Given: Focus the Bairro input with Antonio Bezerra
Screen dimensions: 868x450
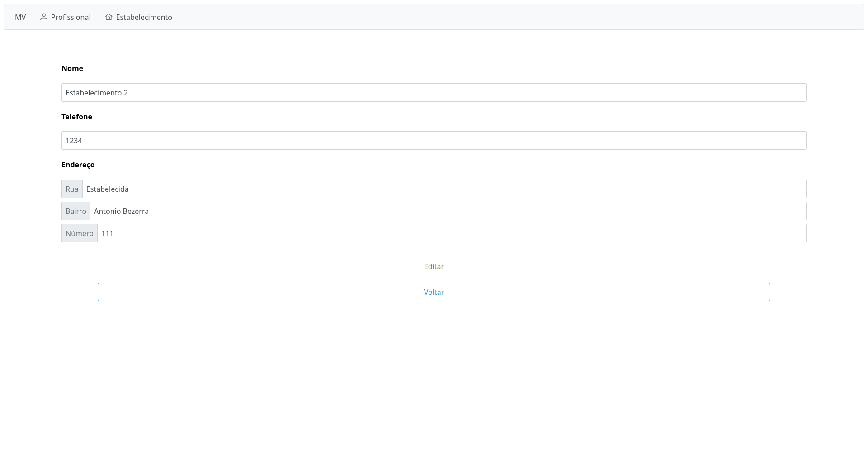Looking at the screenshot, I should pos(448,211).
